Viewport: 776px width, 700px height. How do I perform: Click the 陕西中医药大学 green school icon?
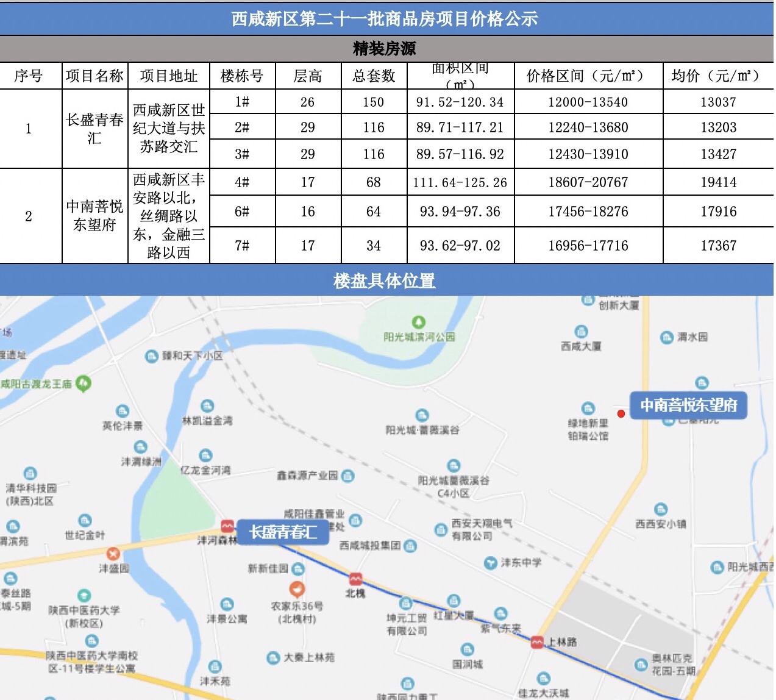[x=84, y=596]
